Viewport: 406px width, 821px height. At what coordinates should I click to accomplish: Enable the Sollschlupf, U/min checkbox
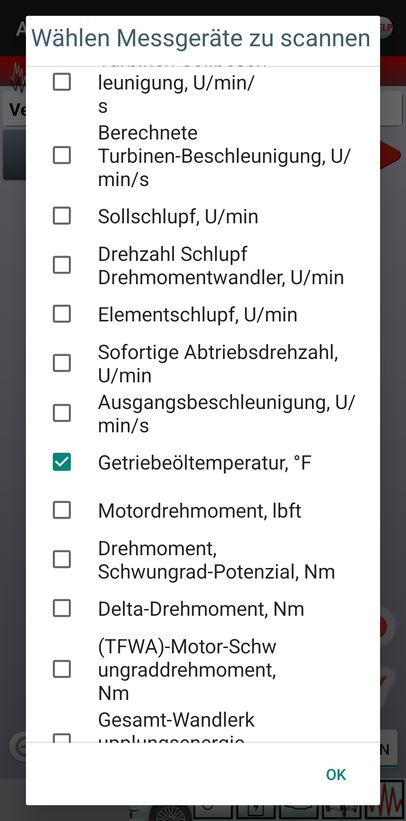(62, 216)
